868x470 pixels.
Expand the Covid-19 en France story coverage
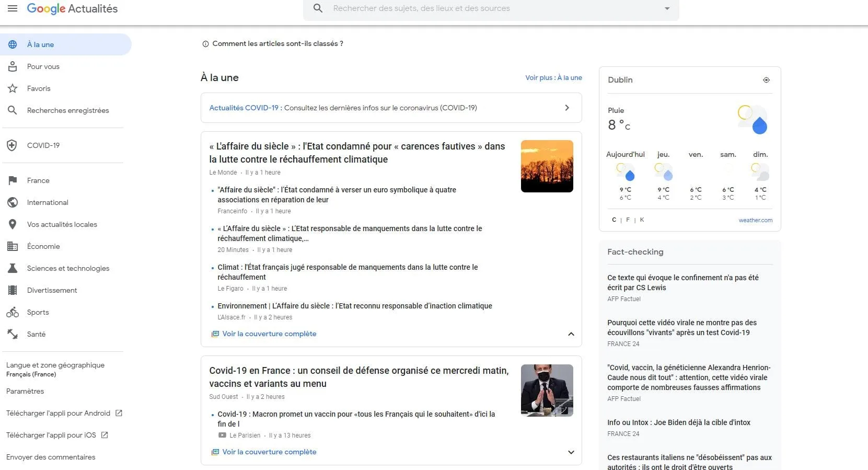571,452
